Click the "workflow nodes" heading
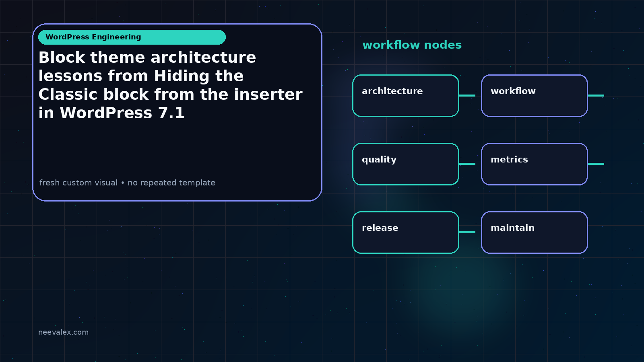 [x=412, y=45]
